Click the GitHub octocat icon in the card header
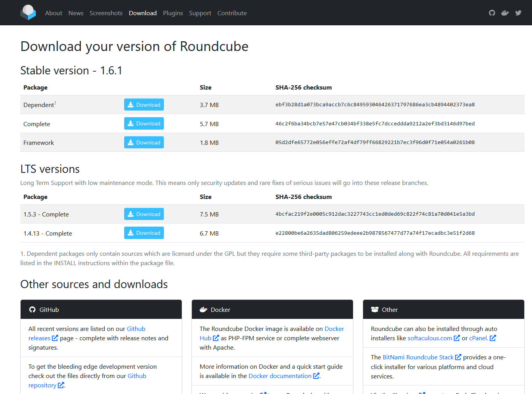The width and height of the screenshot is (532, 394). pyautogui.click(x=32, y=310)
